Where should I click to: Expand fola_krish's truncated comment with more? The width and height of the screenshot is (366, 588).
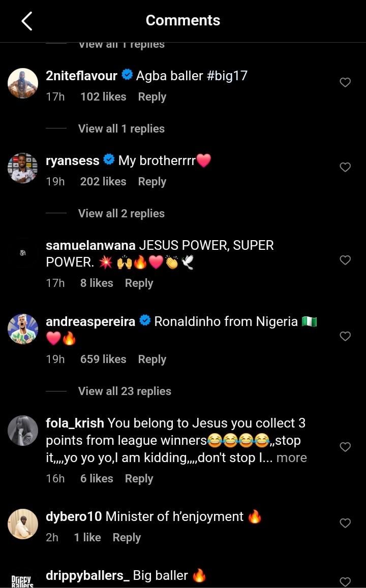[291, 458]
